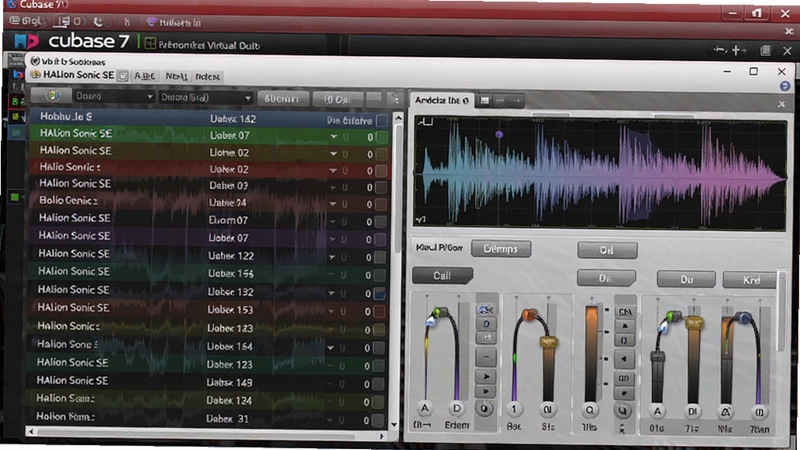Toggle checkbox on the Uabse 74 row

[381, 204]
